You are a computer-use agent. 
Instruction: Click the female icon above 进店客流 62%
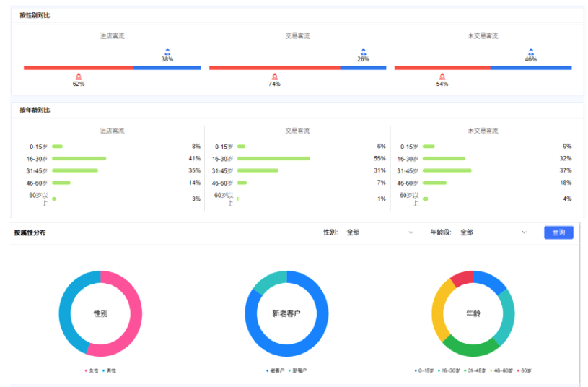pyautogui.click(x=79, y=77)
